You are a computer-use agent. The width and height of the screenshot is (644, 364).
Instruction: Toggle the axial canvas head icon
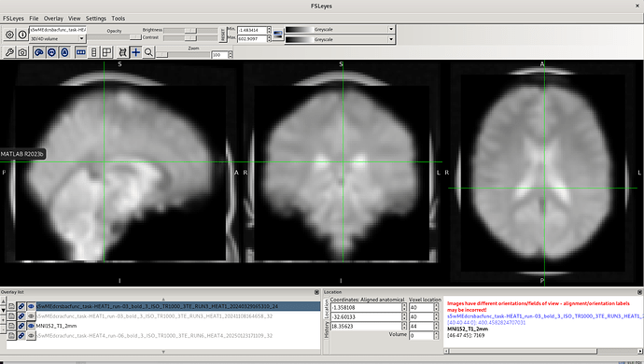click(x=64, y=52)
